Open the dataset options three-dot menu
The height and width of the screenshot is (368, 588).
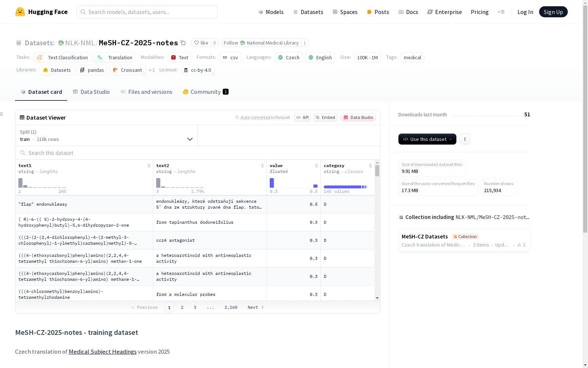click(x=465, y=139)
